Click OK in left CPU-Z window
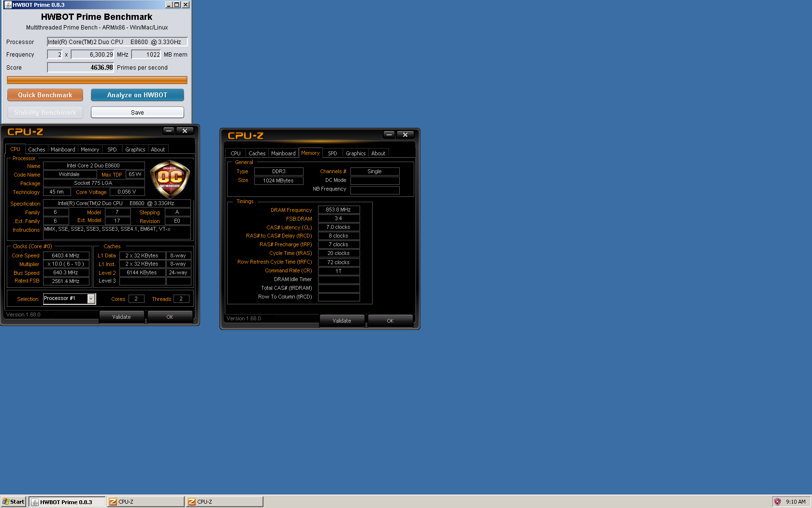Image resolution: width=812 pixels, height=508 pixels. click(x=170, y=317)
